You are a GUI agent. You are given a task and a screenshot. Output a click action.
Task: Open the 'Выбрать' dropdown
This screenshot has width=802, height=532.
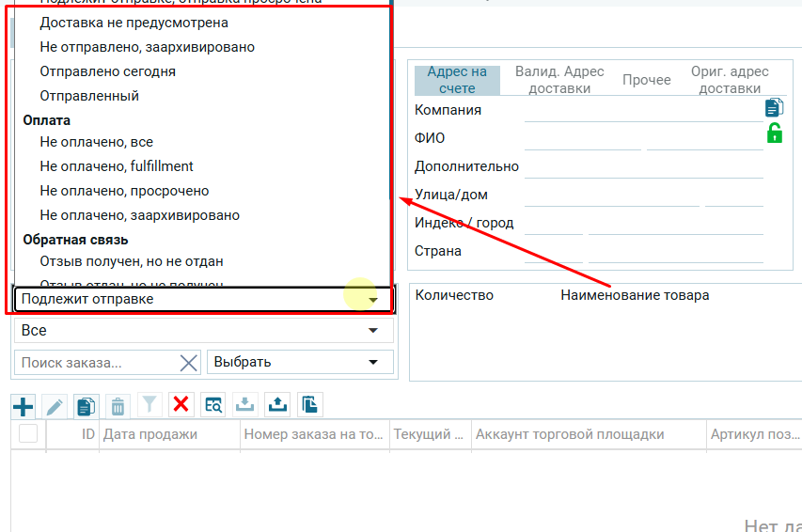coord(299,363)
